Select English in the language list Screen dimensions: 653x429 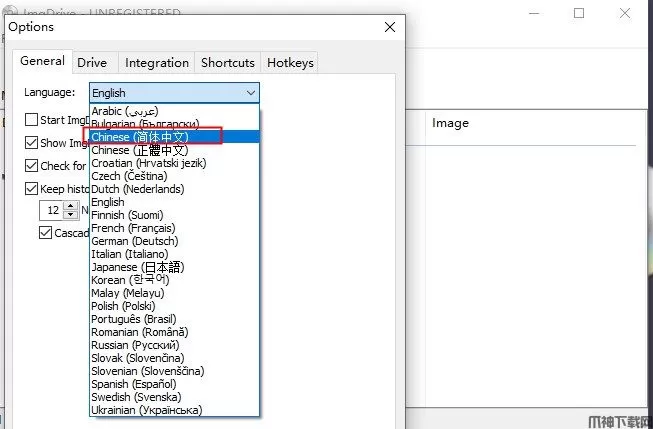[174, 202]
